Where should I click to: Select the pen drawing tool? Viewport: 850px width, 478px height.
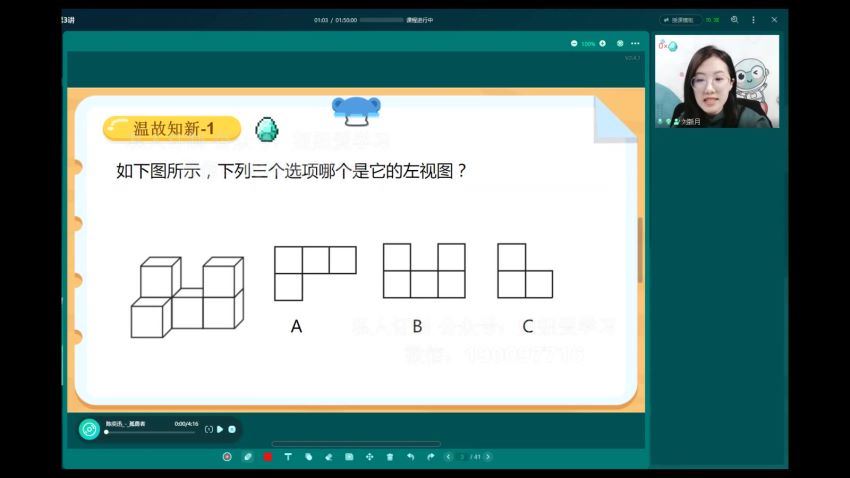coord(248,457)
